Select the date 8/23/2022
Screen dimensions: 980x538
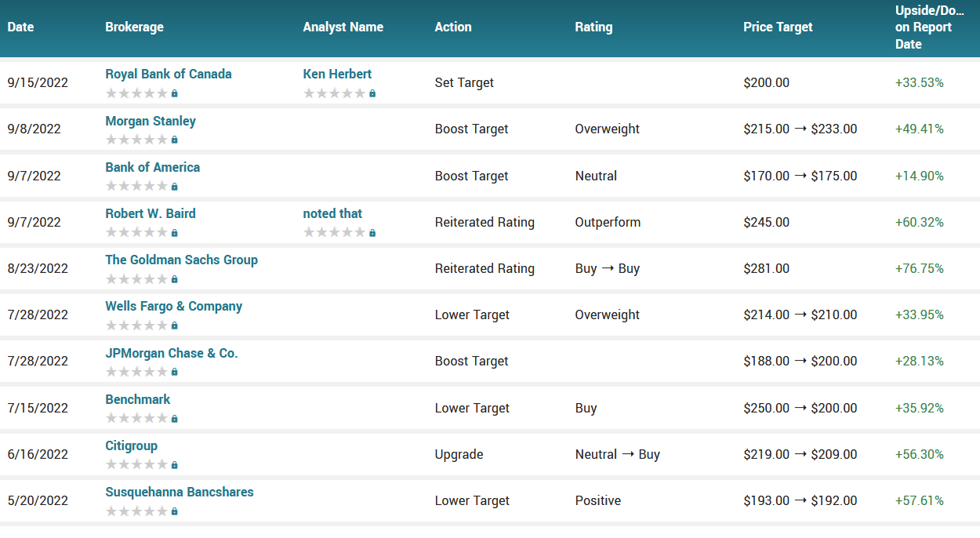38,268
